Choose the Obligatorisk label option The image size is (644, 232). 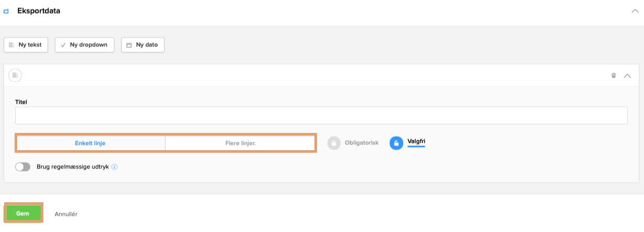point(361,143)
